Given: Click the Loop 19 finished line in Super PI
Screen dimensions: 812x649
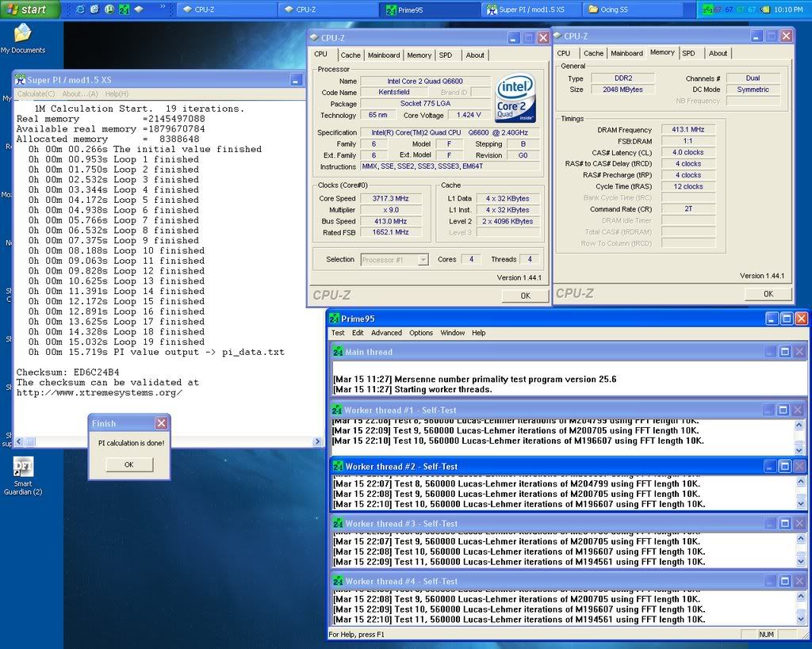Looking at the screenshot, I should coord(117,342).
